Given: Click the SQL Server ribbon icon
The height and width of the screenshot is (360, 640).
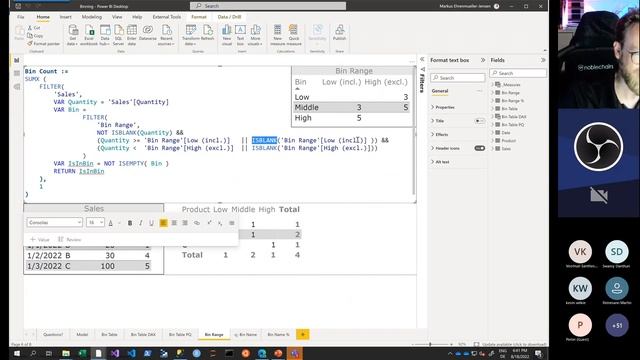Looking at the screenshot, I should [118, 35].
